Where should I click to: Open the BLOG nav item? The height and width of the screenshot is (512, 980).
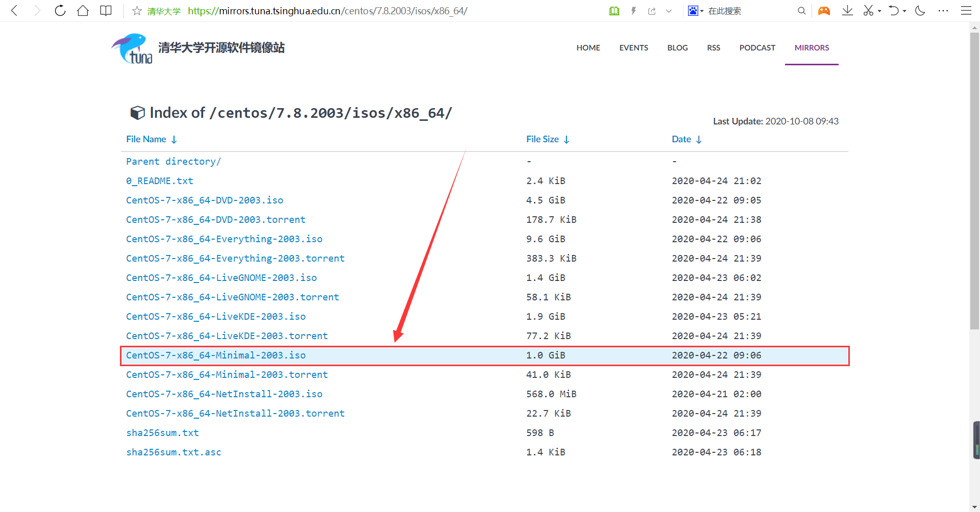point(677,48)
